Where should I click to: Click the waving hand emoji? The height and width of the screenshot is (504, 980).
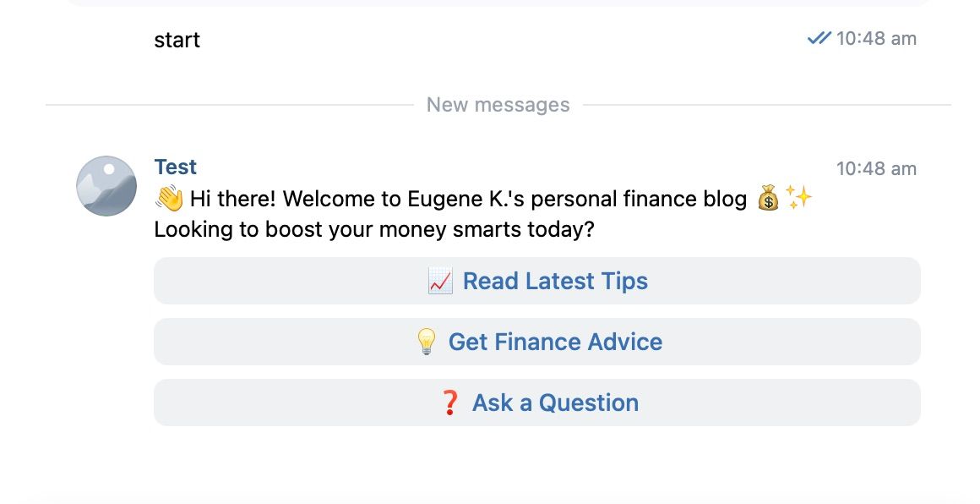(170, 199)
